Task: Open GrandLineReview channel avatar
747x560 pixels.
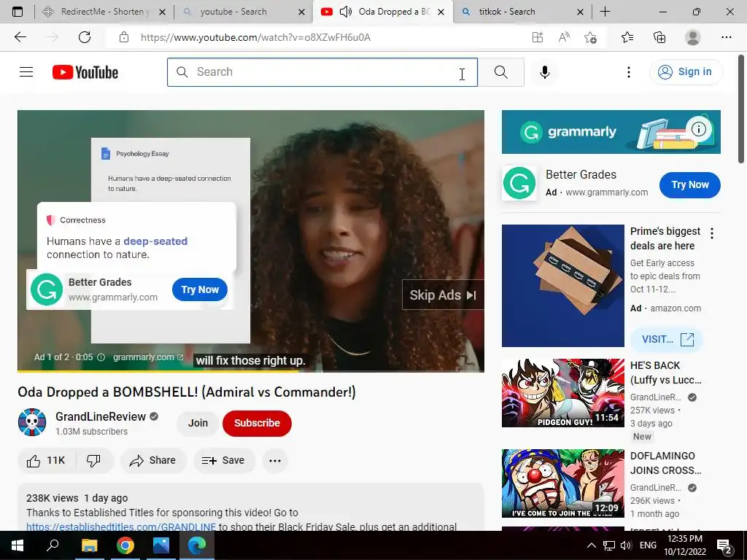Action: pyautogui.click(x=32, y=422)
